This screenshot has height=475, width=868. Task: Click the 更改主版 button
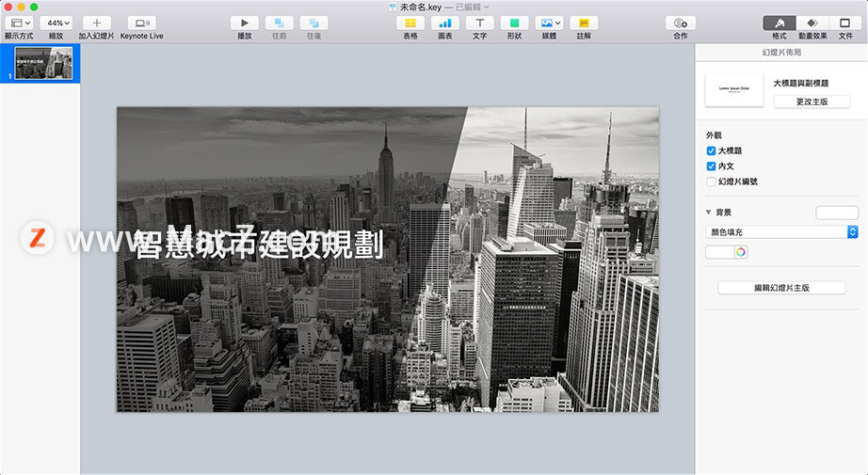pos(812,102)
